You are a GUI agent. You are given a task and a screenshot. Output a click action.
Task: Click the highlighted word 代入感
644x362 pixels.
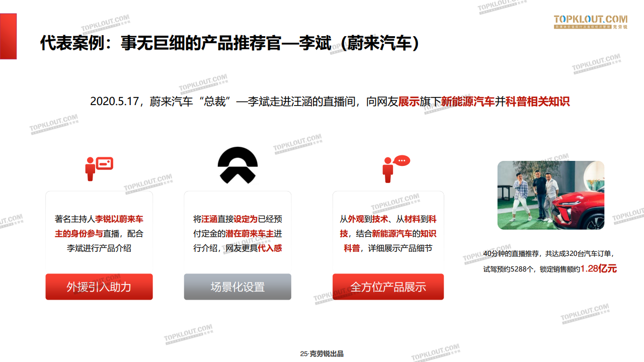[270, 248]
